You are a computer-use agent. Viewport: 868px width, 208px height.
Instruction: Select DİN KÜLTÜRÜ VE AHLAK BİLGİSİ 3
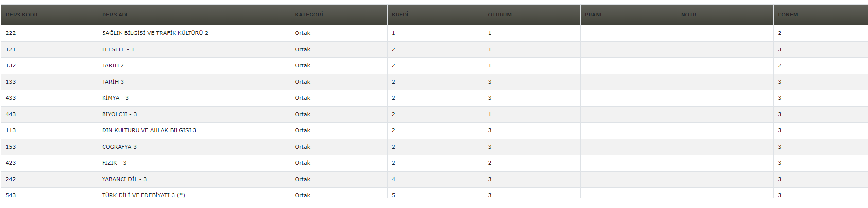coord(149,130)
